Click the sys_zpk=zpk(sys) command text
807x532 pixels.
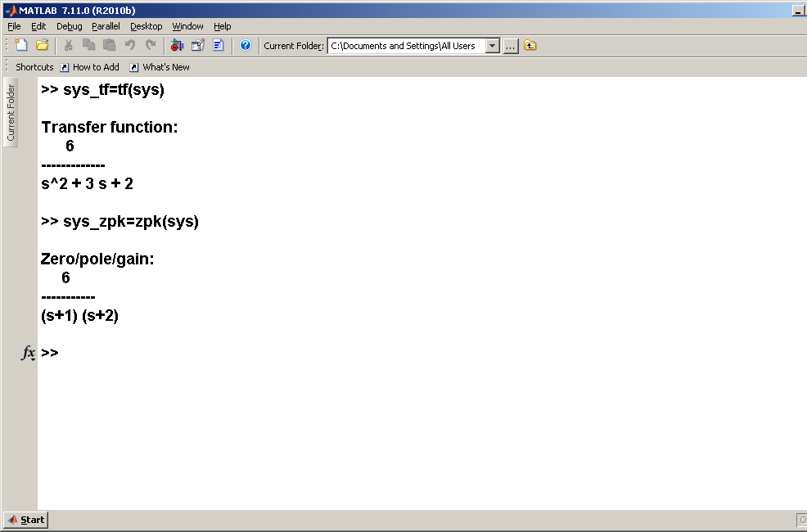(x=131, y=221)
